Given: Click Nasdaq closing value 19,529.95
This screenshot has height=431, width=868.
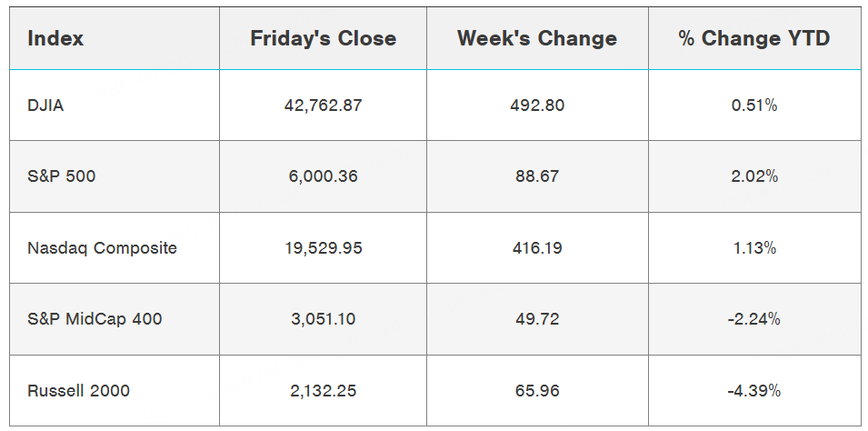Looking at the screenshot, I should click(323, 247).
